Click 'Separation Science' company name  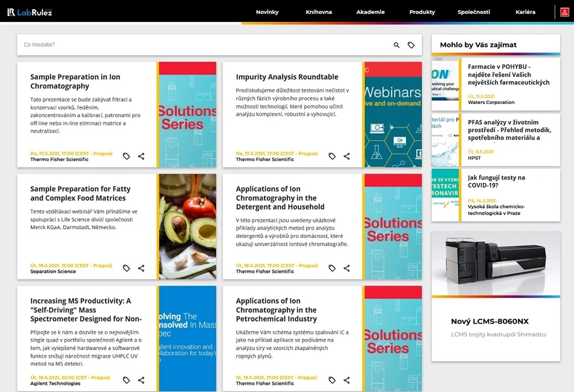(x=53, y=271)
